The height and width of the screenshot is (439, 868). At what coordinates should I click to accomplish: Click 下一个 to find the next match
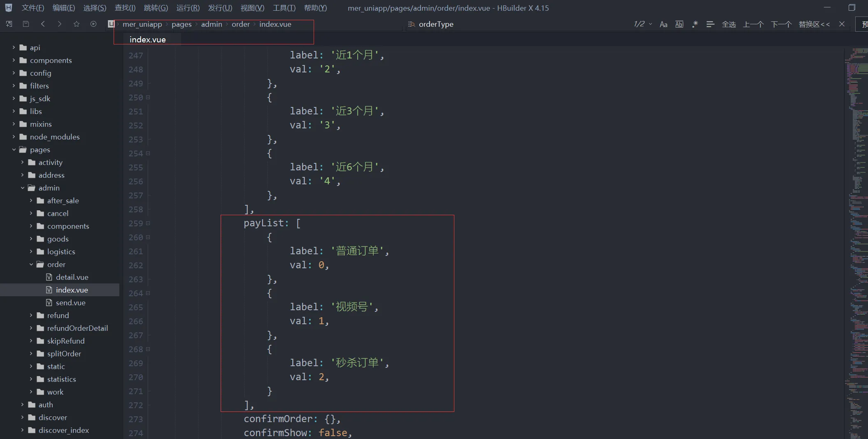[781, 24]
